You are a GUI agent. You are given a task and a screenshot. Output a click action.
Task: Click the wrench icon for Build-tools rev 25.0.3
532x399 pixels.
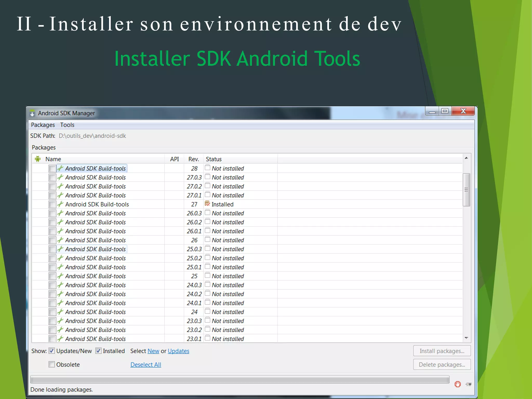click(x=60, y=249)
